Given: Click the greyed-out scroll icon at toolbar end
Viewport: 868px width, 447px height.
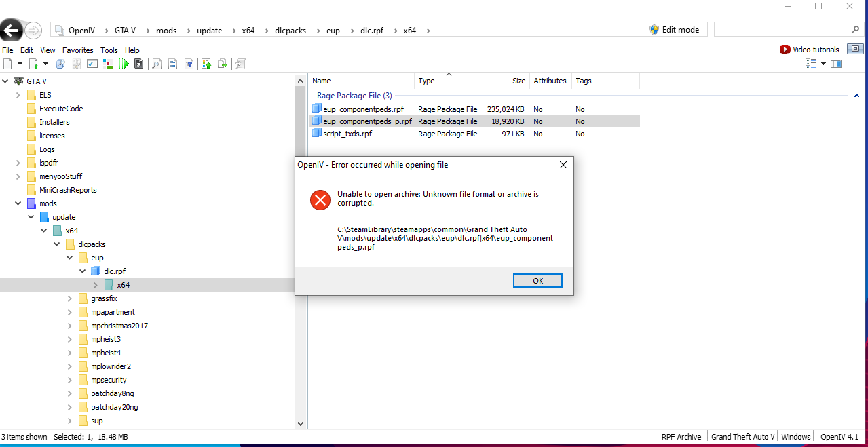Looking at the screenshot, I should (x=240, y=64).
